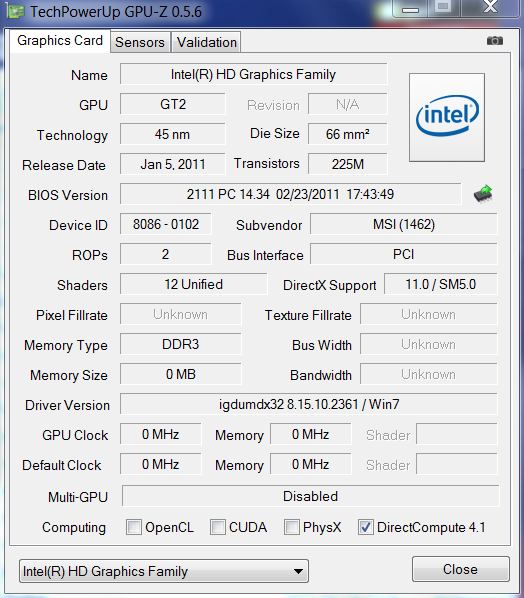The width and height of the screenshot is (524, 598).
Task: Click the GPU-Z title bar app icon
Action: (x=16, y=11)
